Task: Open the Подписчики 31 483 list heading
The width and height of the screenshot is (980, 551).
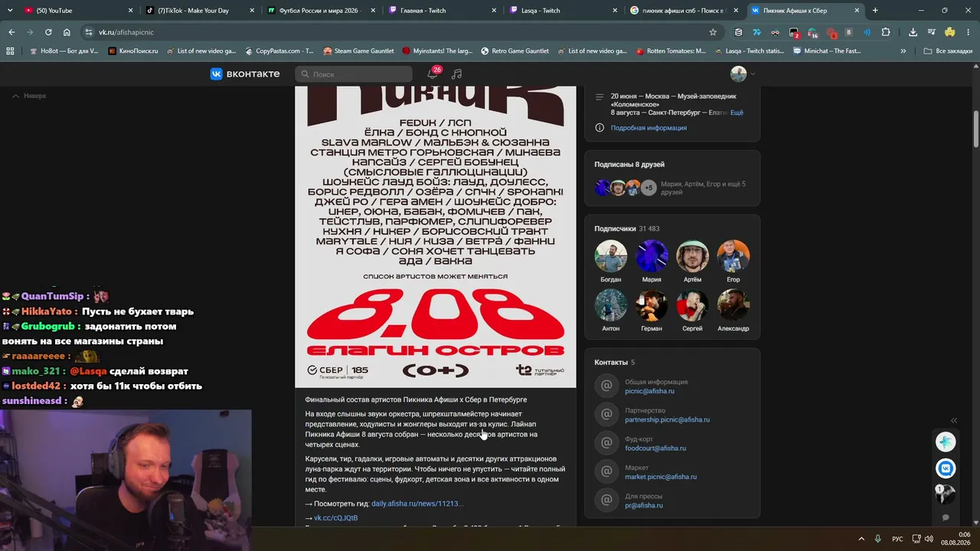Action: pyautogui.click(x=627, y=229)
